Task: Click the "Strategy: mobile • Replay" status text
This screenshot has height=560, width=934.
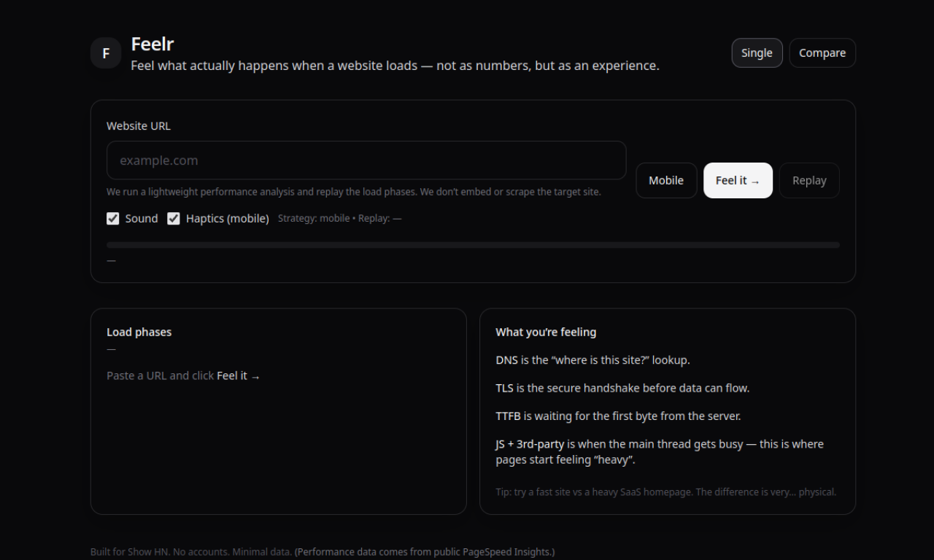Action: coord(339,219)
